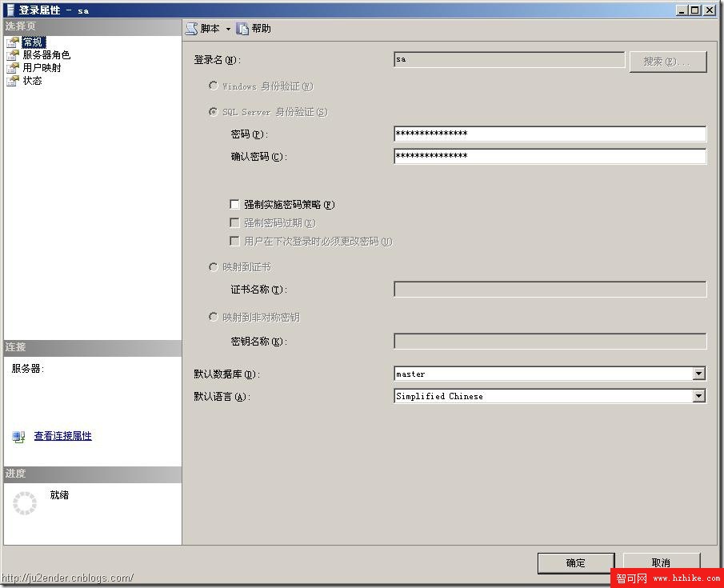The width and height of the screenshot is (724, 588).
Task: Open the 服务器角色 page
Action: [x=46, y=55]
